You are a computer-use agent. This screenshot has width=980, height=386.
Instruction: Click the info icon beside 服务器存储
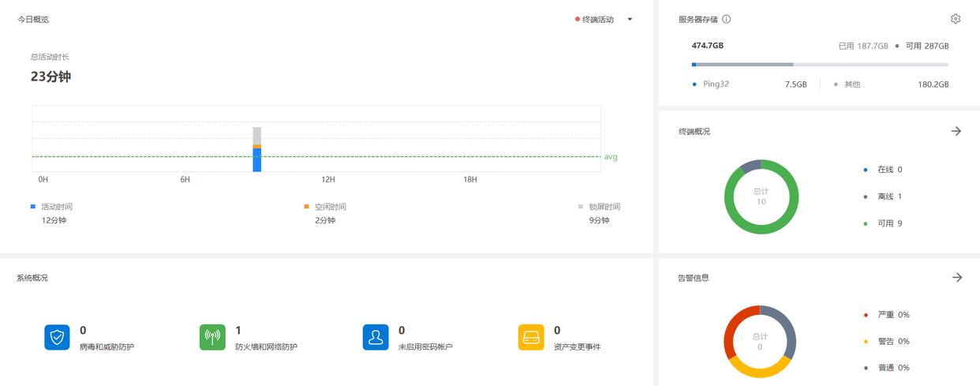(x=726, y=19)
